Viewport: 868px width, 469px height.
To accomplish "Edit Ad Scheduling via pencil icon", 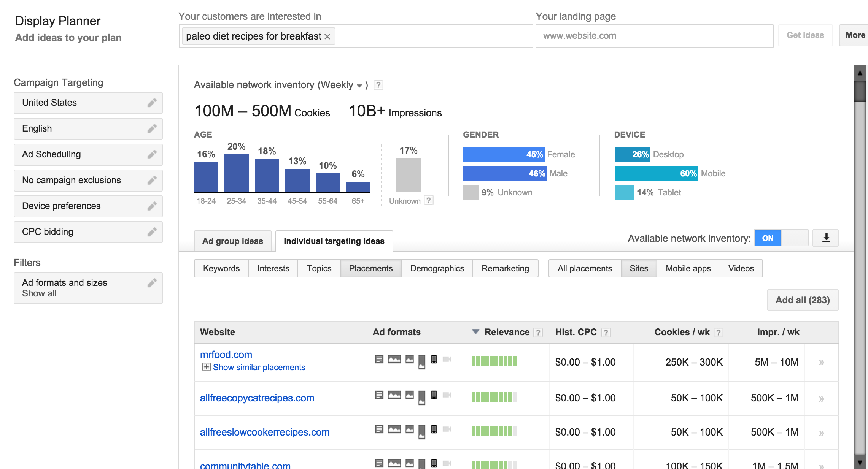I will click(x=152, y=154).
